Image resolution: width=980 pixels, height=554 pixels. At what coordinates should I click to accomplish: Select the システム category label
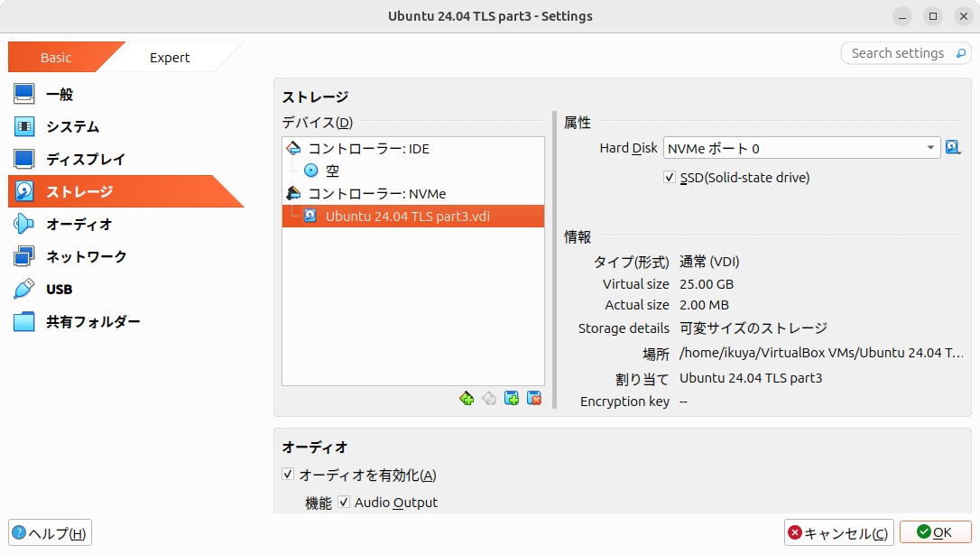point(72,127)
